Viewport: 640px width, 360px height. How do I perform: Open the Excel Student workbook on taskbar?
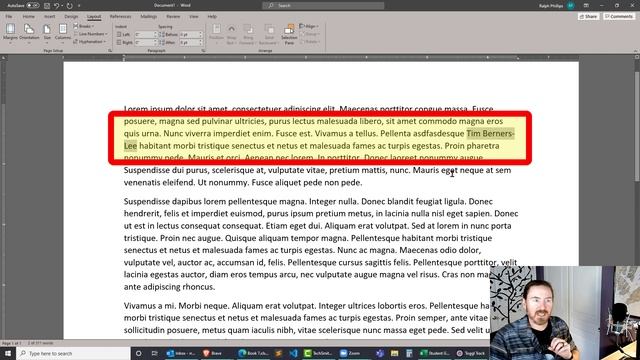pyautogui.click(x=435, y=353)
